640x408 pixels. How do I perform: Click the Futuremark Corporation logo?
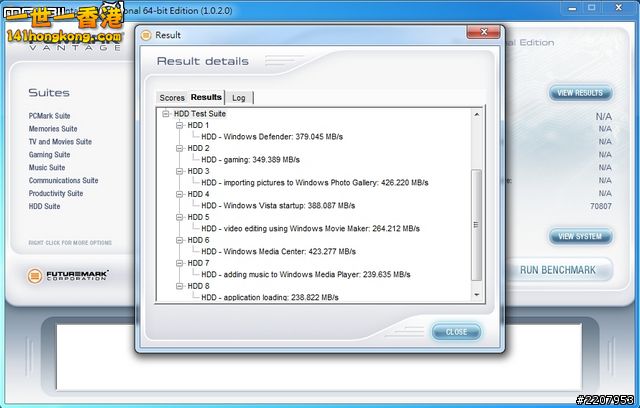pyautogui.click(x=68, y=273)
